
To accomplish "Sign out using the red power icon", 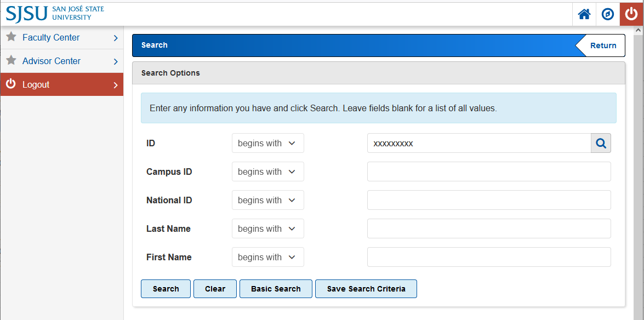I will tap(631, 14).
